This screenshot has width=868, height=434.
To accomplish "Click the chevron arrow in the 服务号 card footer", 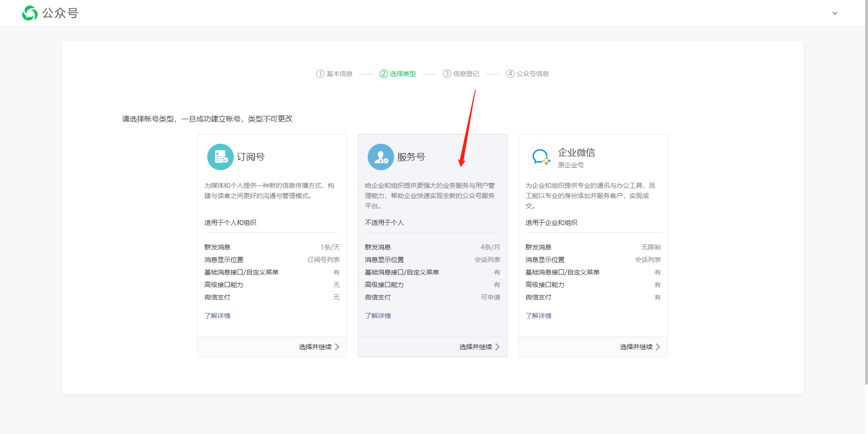I will tap(498, 347).
